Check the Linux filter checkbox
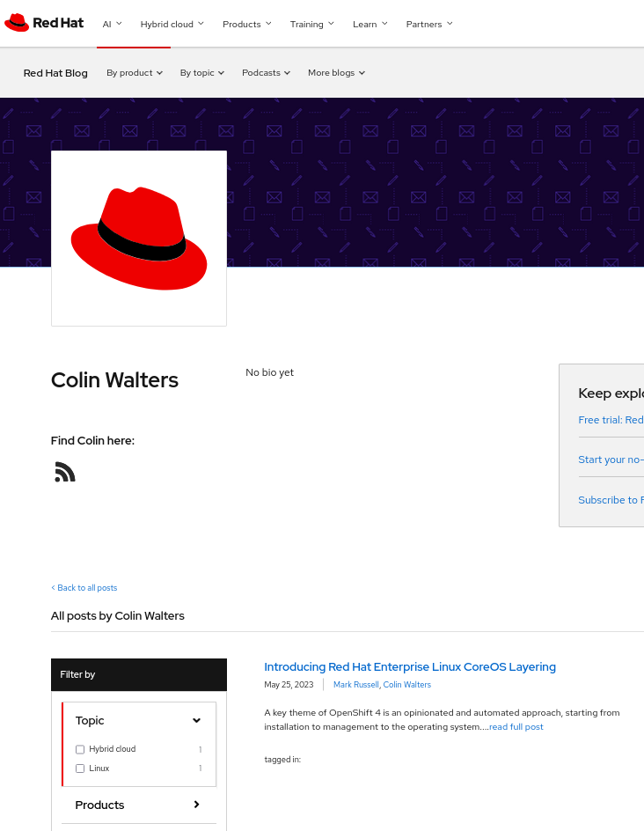Viewport: 644px width, 831px height. pyautogui.click(x=80, y=768)
